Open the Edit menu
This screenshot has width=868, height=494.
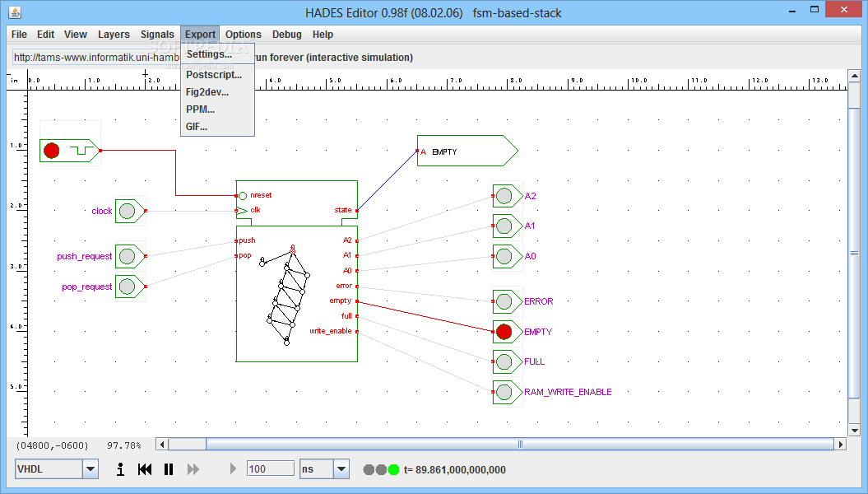pyautogui.click(x=45, y=35)
